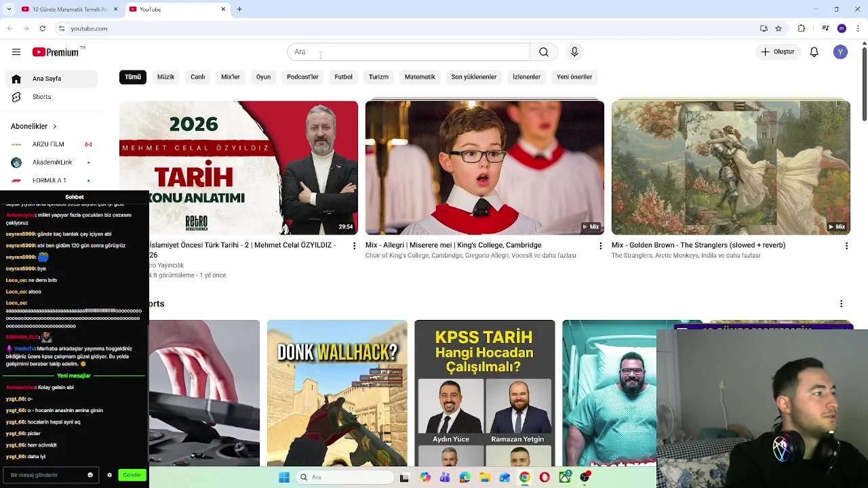
Task: Click the green Gönder send button
Action: (x=132, y=475)
